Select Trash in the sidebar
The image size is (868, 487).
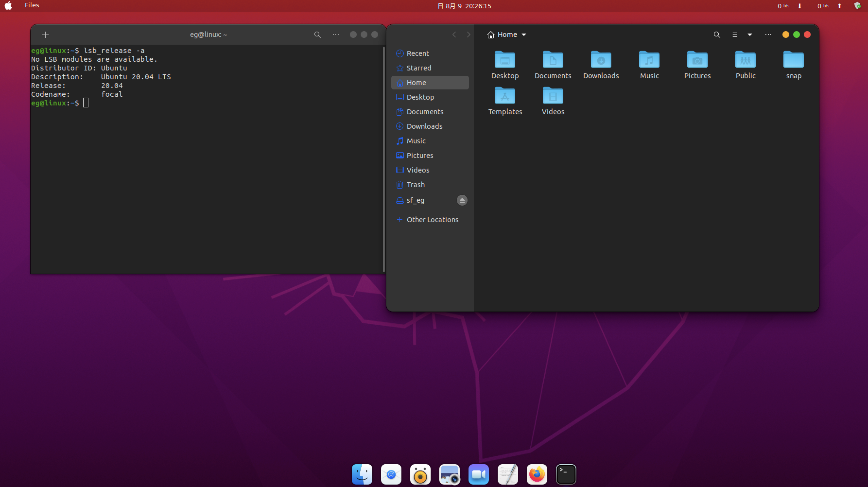(x=415, y=184)
